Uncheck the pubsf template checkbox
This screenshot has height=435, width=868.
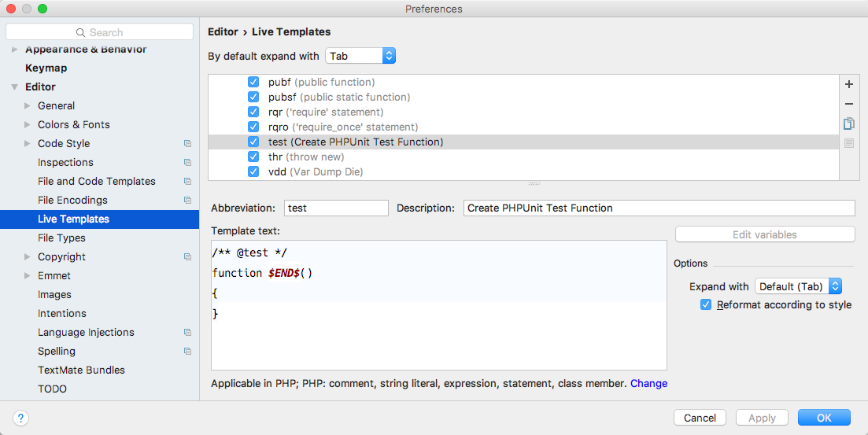(253, 97)
